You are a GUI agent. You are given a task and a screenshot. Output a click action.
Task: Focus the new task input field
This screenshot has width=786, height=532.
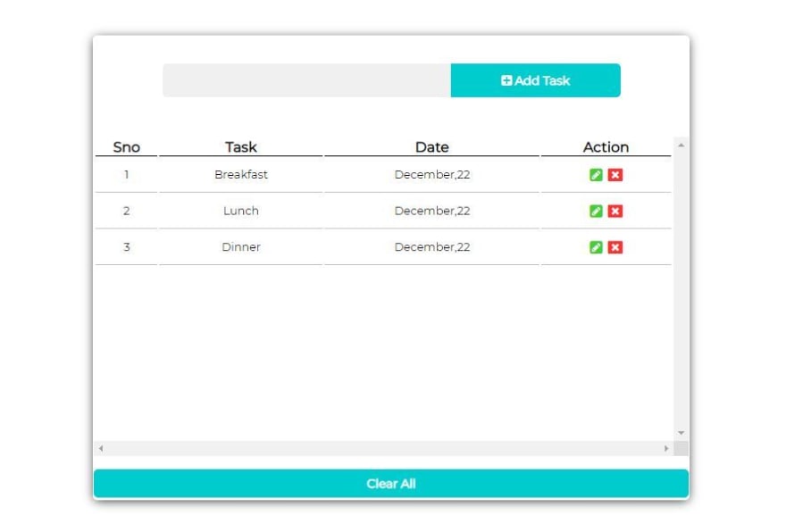pos(306,80)
